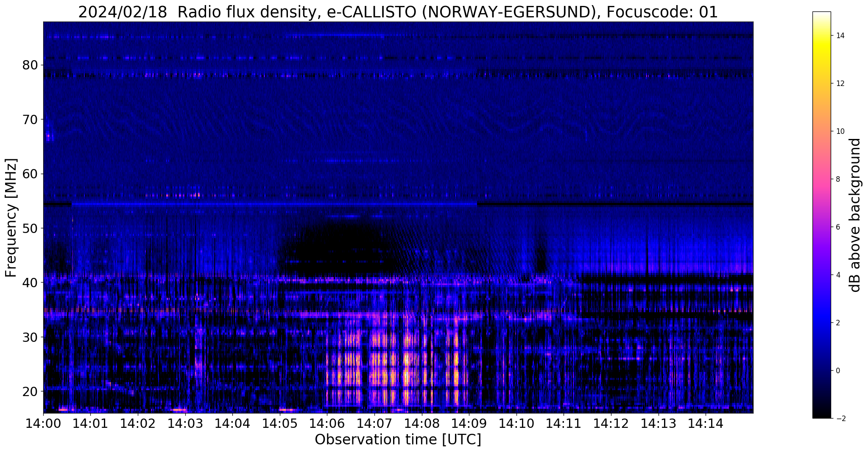Click the 14:01 time tick label
Viewport: 868px width, 452px height.
tap(90, 423)
